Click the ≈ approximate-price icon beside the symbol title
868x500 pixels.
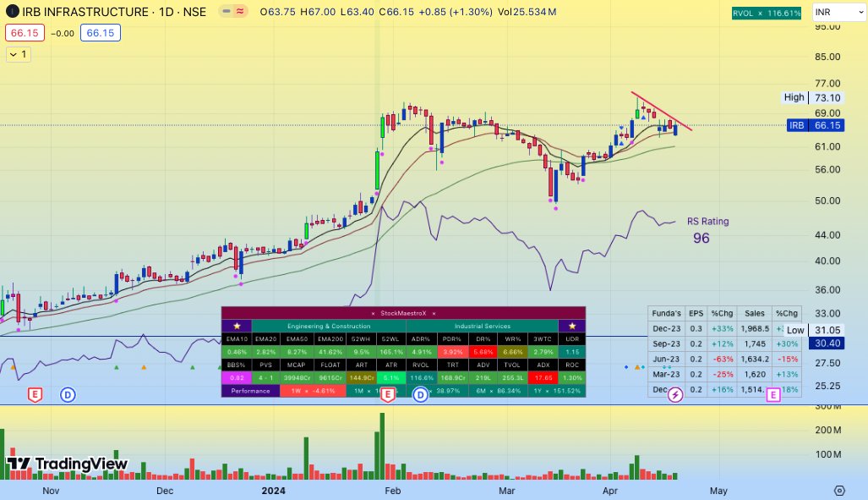pyautogui.click(x=241, y=12)
